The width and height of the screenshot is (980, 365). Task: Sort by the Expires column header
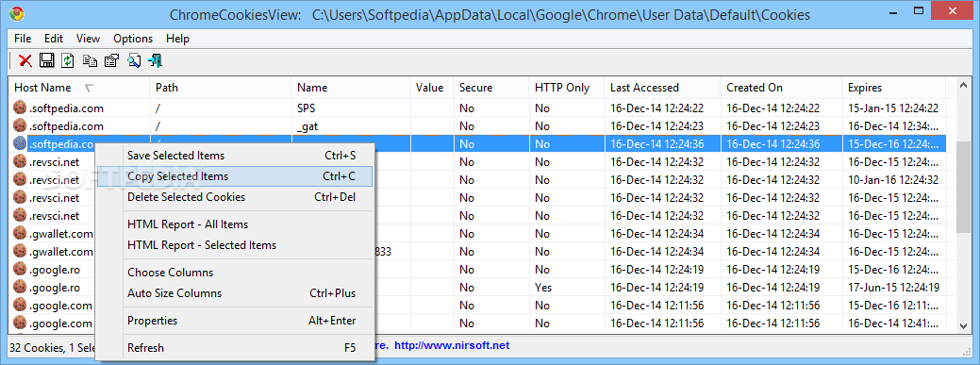(x=894, y=88)
